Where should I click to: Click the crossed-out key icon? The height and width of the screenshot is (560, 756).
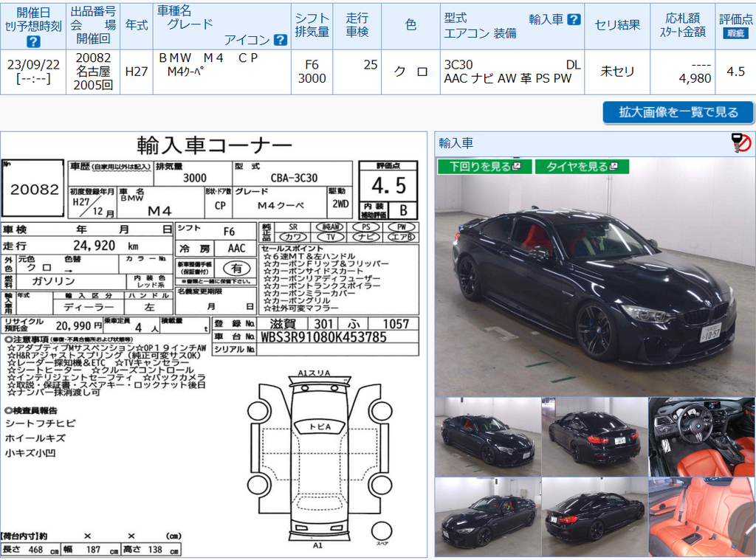[741, 143]
